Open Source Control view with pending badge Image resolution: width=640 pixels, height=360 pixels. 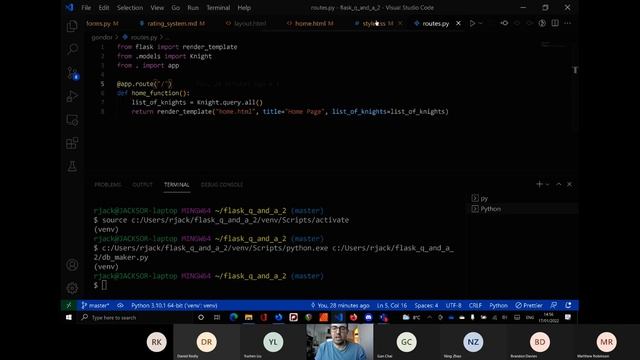point(72,73)
